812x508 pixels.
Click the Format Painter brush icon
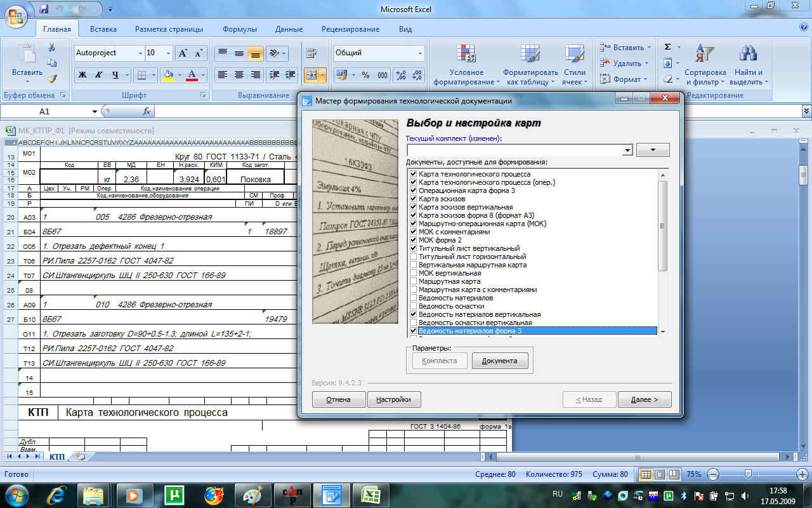[x=52, y=79]
